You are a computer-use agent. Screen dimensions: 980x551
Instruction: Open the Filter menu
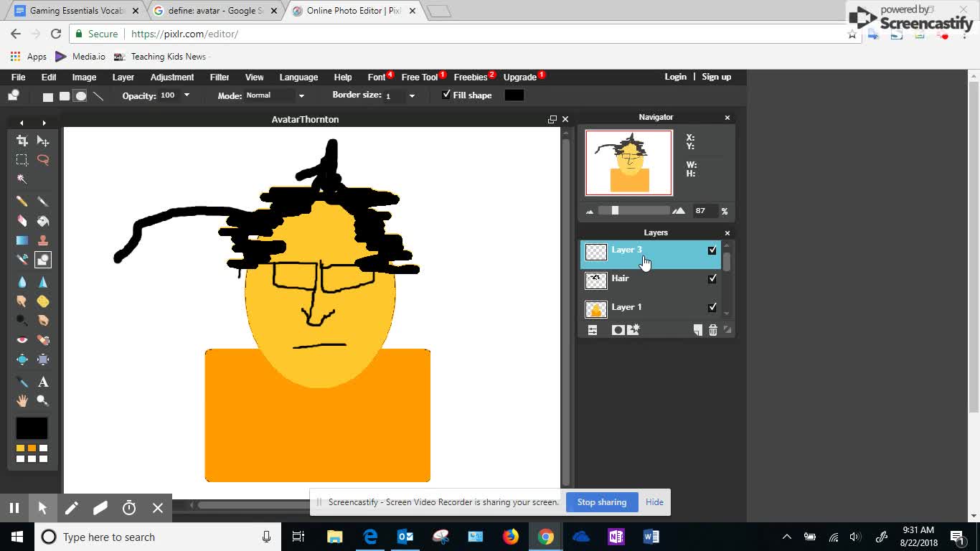[220, 77]
